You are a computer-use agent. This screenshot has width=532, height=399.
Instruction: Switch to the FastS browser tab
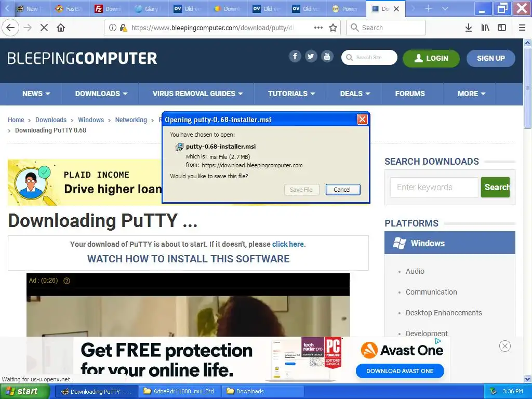[70, 9]
